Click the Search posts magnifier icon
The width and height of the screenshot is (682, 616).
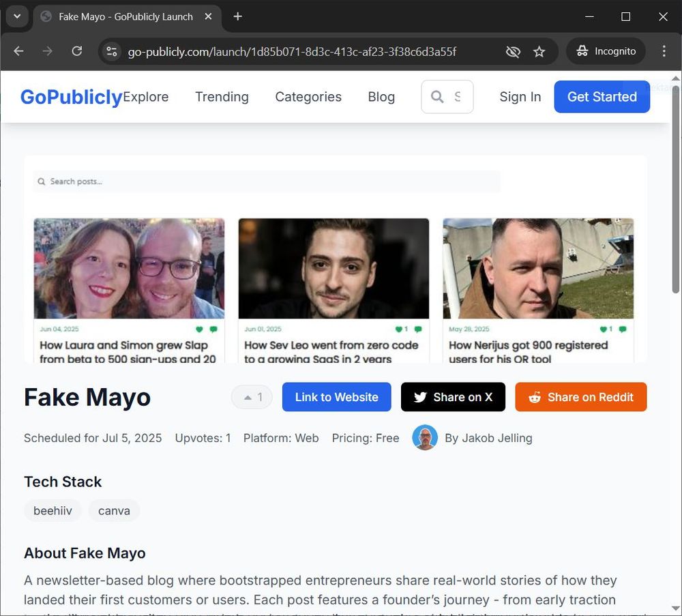coord(42,181)
